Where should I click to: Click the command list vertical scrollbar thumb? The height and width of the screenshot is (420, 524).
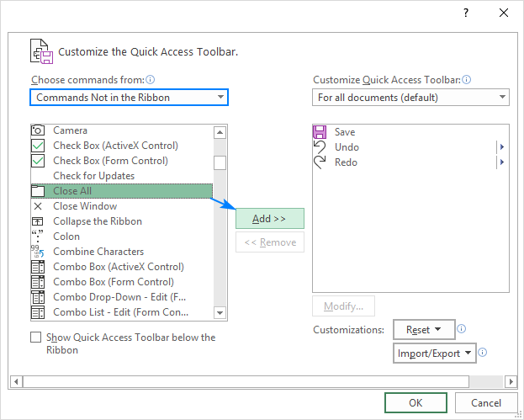[220, 162]
